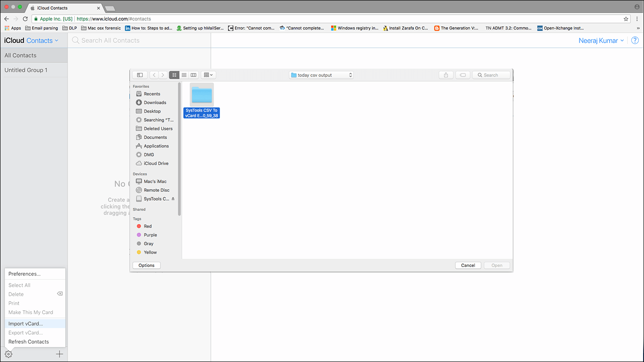Select Desktop in Favorites sidebar

click(152, 111)
